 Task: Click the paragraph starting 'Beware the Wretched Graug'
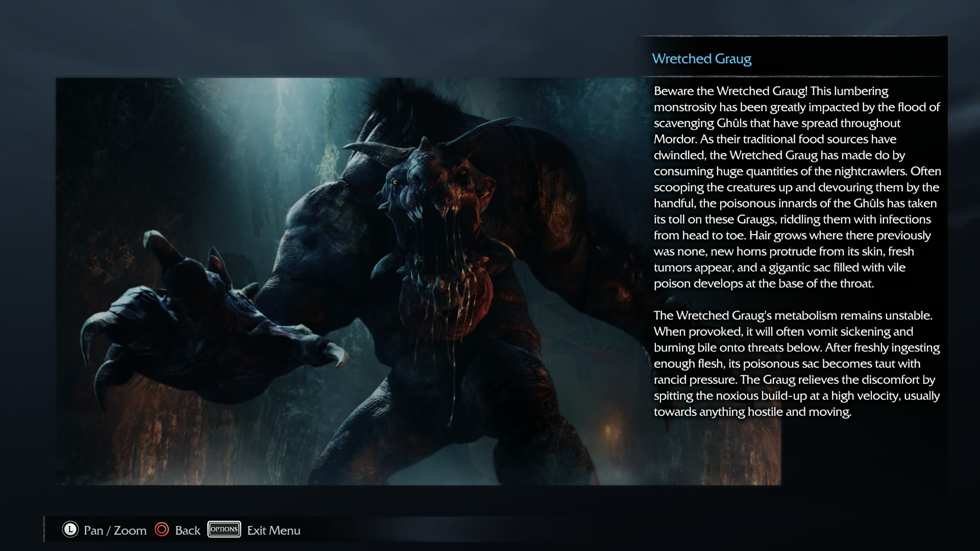tap(796, 187)
